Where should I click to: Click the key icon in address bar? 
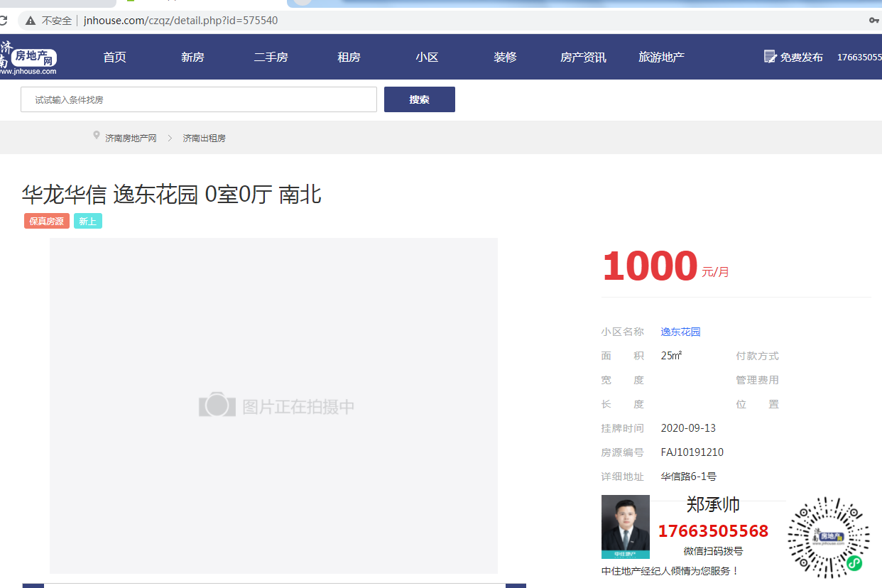pos(874,21)
